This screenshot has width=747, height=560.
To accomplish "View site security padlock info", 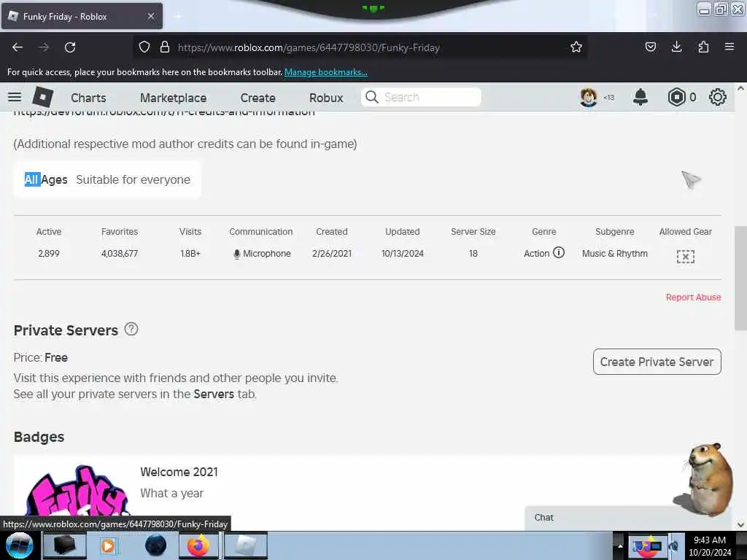I will pos(165,47).
